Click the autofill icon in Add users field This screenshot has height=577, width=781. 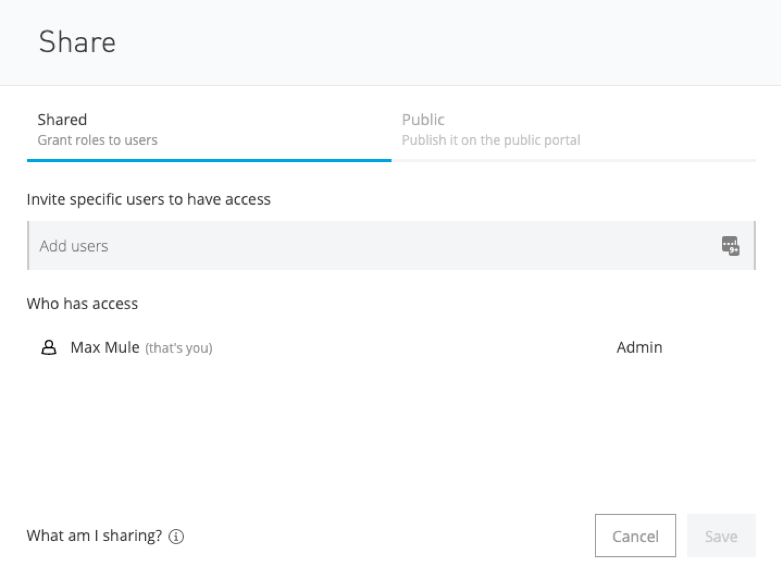coord(730,246)
